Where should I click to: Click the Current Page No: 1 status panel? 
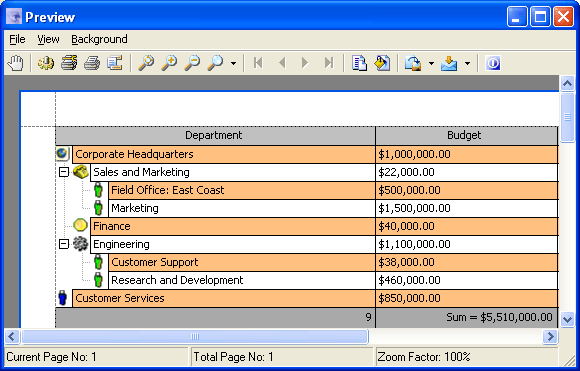[x=96, y=357]
